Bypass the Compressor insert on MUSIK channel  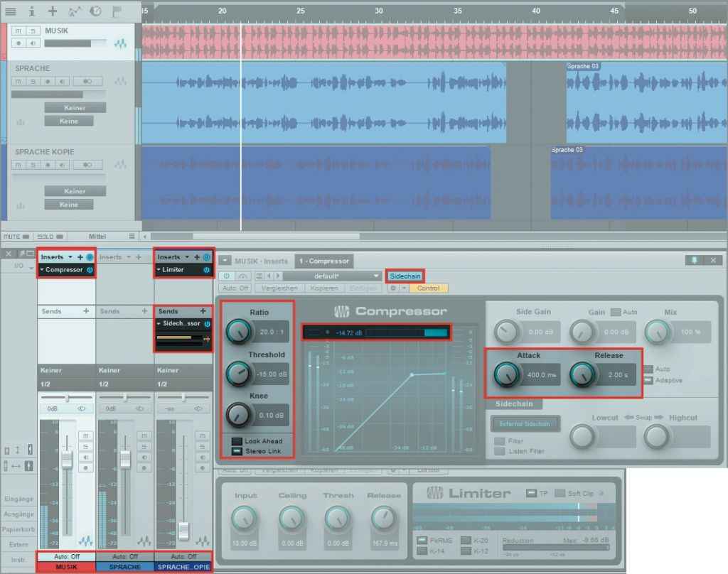pos(90,270)
